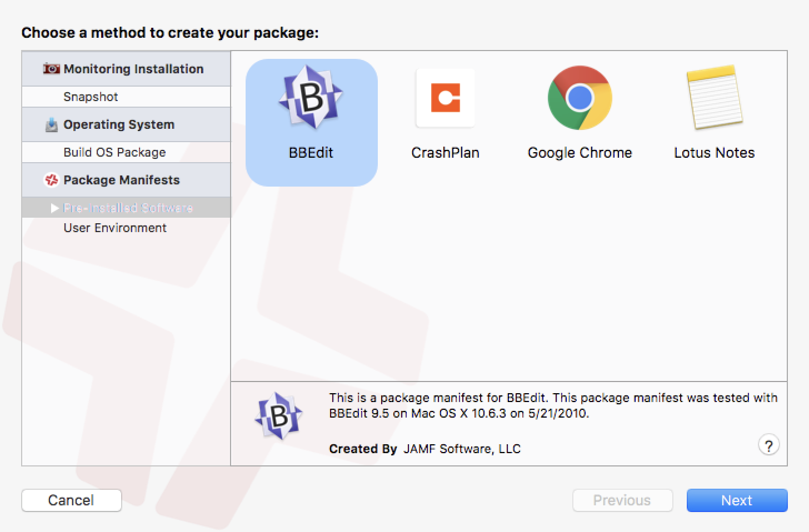Open help with the question mark button

click(768, 445)
